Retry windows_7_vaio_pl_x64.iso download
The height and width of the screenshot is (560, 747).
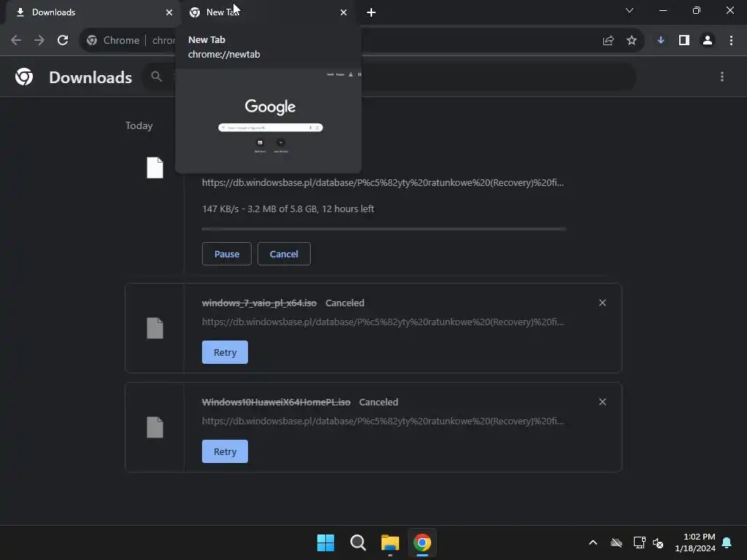tap(225, 352)
